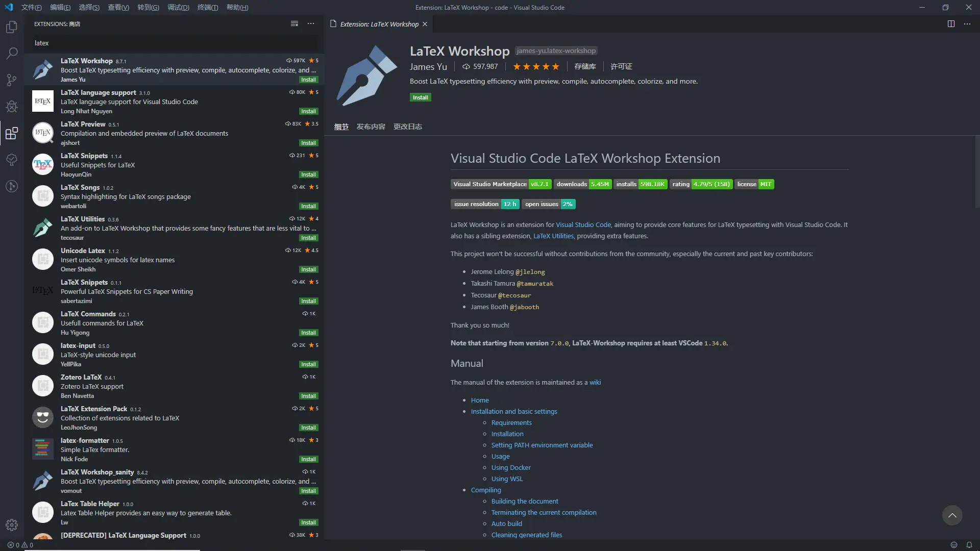Open editor actions overflow menu

[x=967, y=23]
